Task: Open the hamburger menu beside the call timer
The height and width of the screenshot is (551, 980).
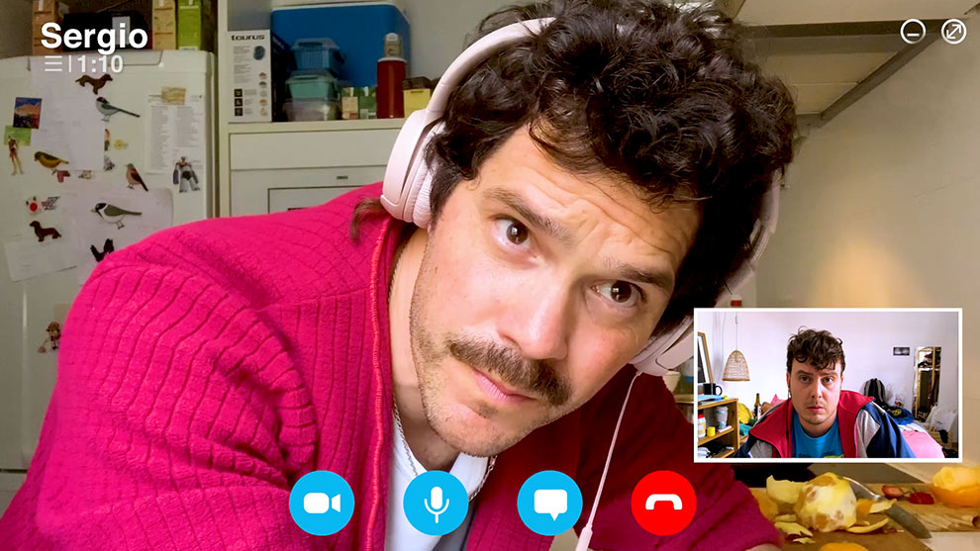Action: [53, 64]
